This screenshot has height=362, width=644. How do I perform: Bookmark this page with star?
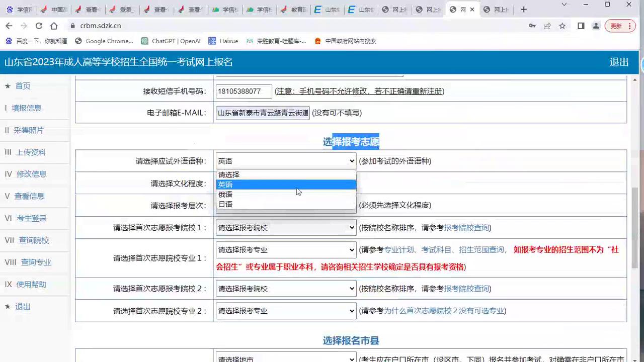click(562, 26)
